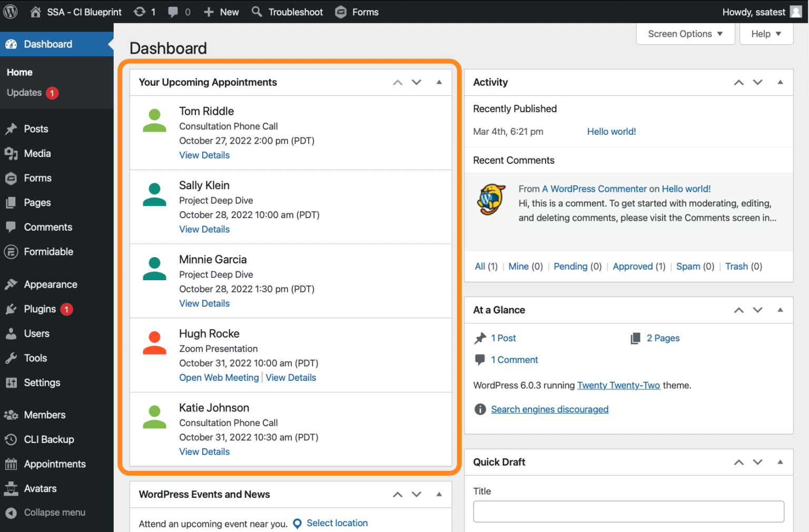Toggle the At a Glance panel
This screenshot has height=532, width=809.
tap(780, 310)
